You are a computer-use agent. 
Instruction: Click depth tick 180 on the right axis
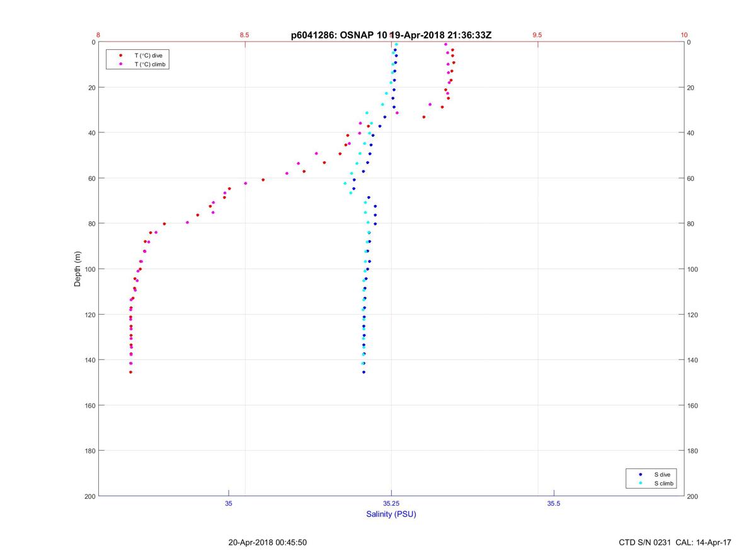692,451
